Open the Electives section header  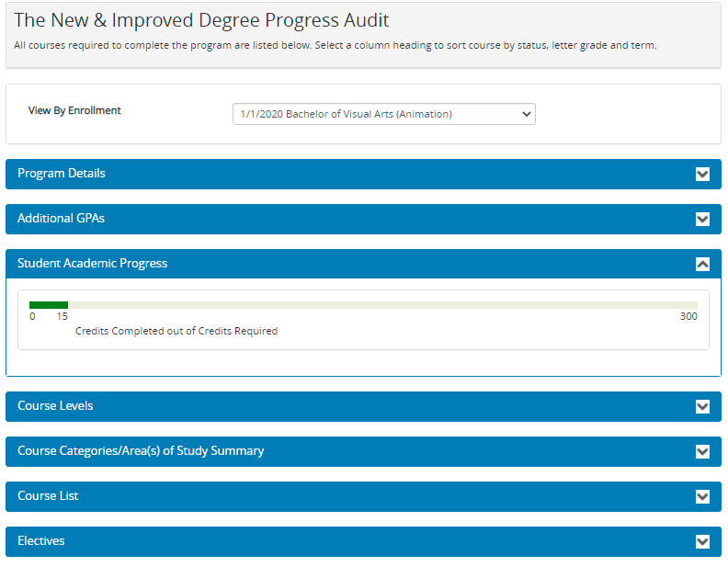363,541
